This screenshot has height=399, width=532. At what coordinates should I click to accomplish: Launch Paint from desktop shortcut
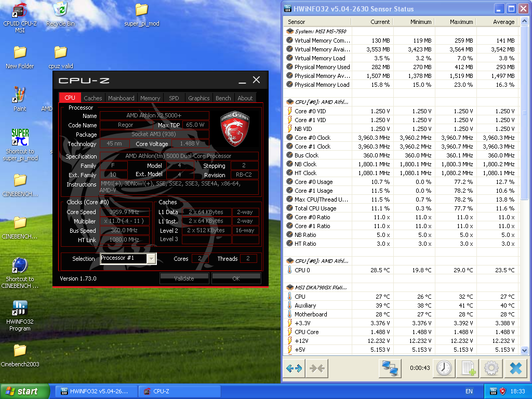(20, 99)
